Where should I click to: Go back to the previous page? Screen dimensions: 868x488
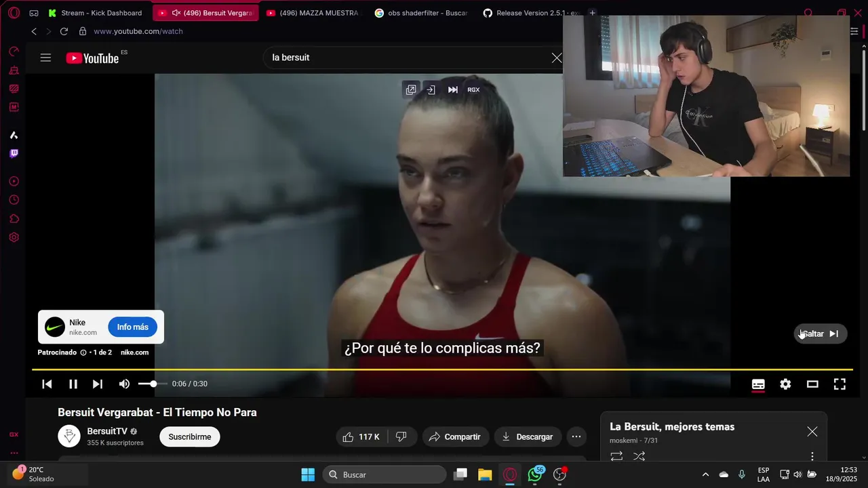tap(34, 31)
